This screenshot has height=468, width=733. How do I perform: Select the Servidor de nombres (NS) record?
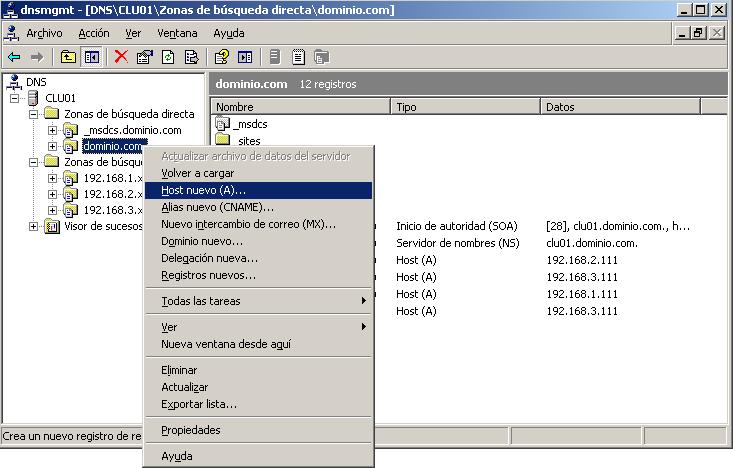point(458,243)
